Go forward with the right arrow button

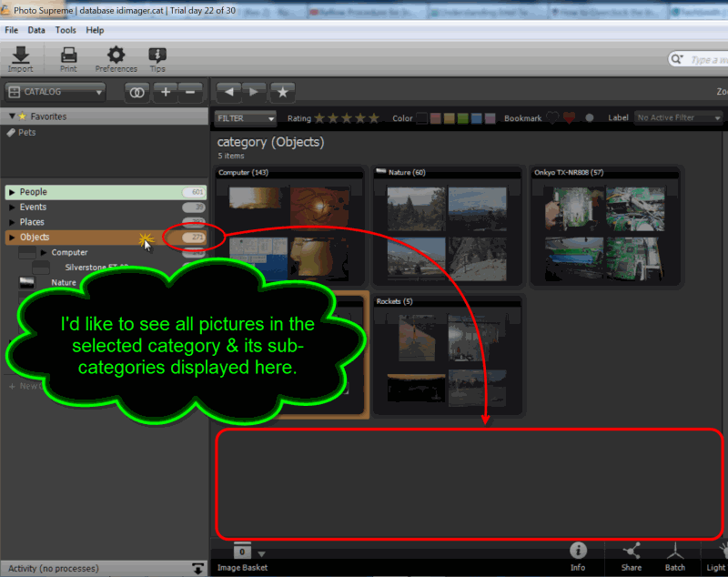(254, 92)
